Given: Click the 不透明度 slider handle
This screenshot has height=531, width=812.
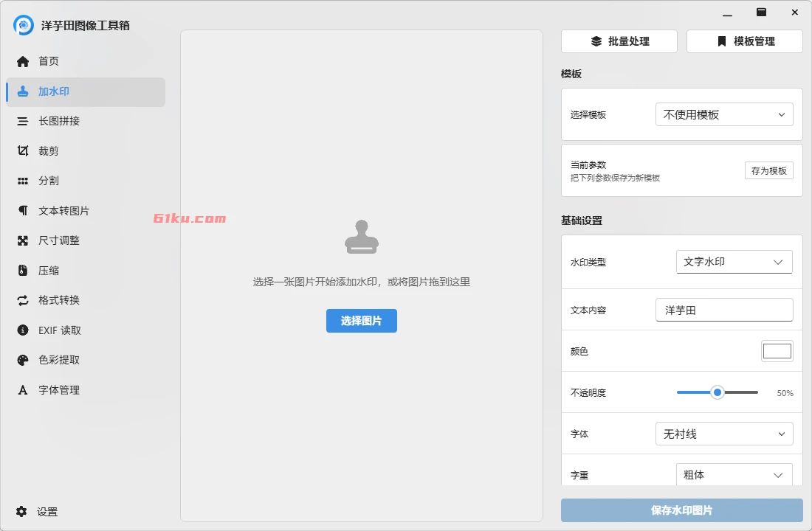Looking at the screenshot, I should [x=718, y=392].
